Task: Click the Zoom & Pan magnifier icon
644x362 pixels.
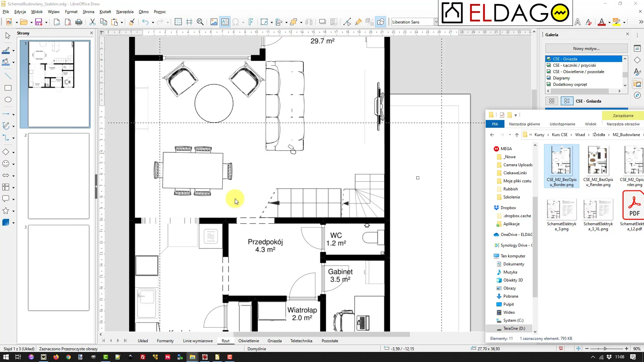Action: point(200,22)
